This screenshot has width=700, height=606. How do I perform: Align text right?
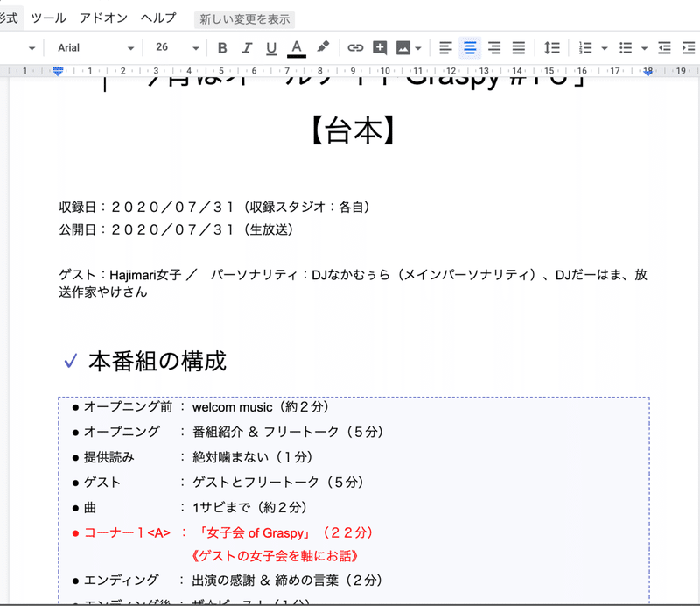pos(494,48)
